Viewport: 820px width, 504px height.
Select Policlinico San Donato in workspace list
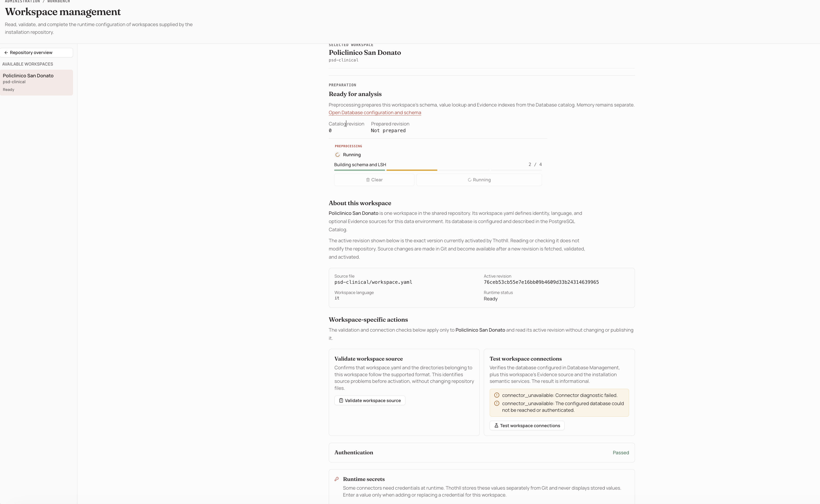point(36,82)
